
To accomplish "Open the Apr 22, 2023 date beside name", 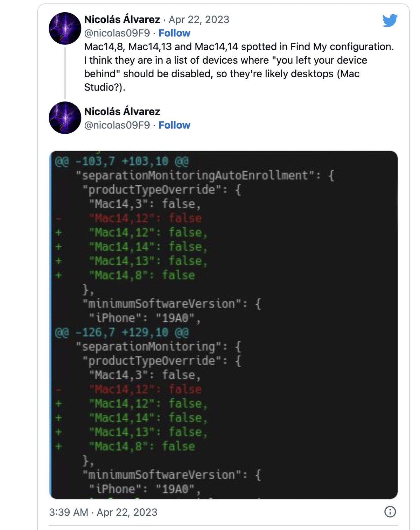I will coord(199,19).
